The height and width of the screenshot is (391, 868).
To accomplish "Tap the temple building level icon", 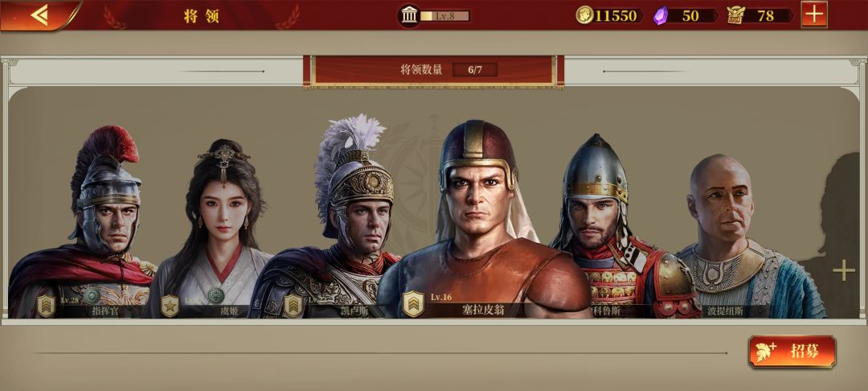I will (x=409, y=15).
